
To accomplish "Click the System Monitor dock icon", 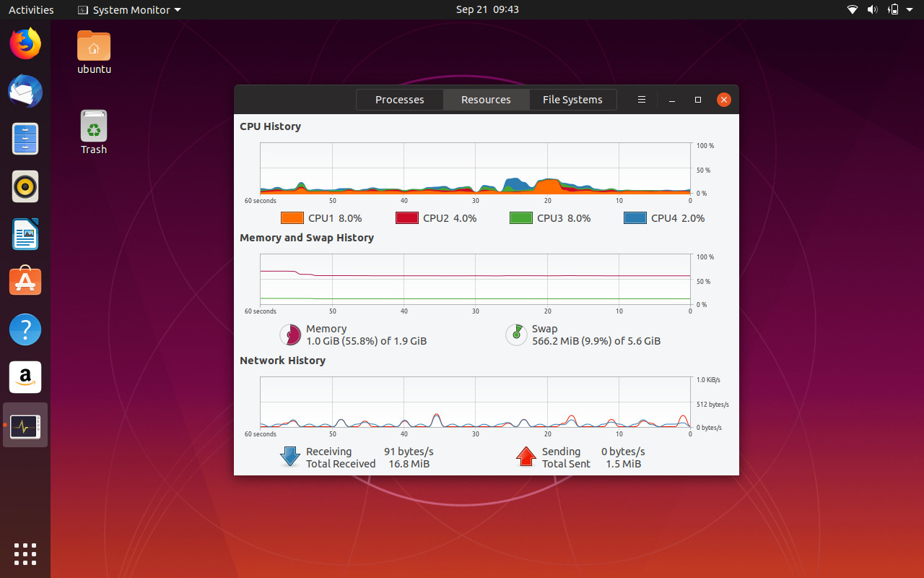I will point(25,425).
